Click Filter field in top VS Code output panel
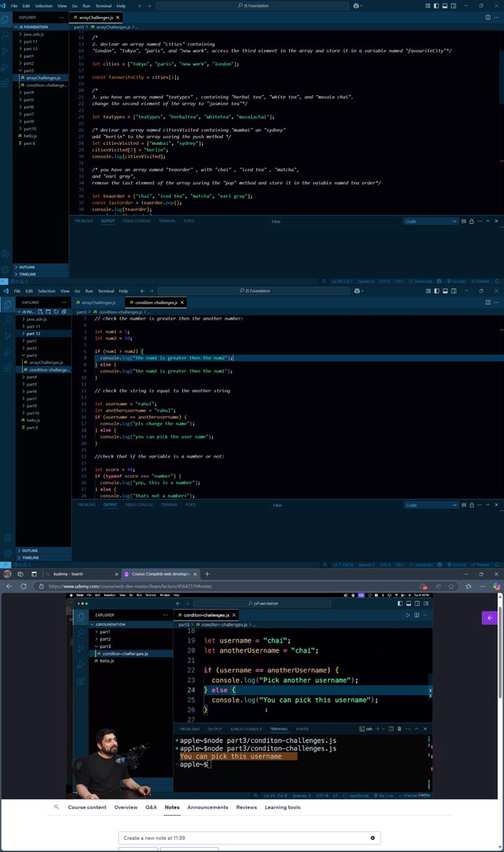Viewport: 504px width, 852px height. [334, 221]
